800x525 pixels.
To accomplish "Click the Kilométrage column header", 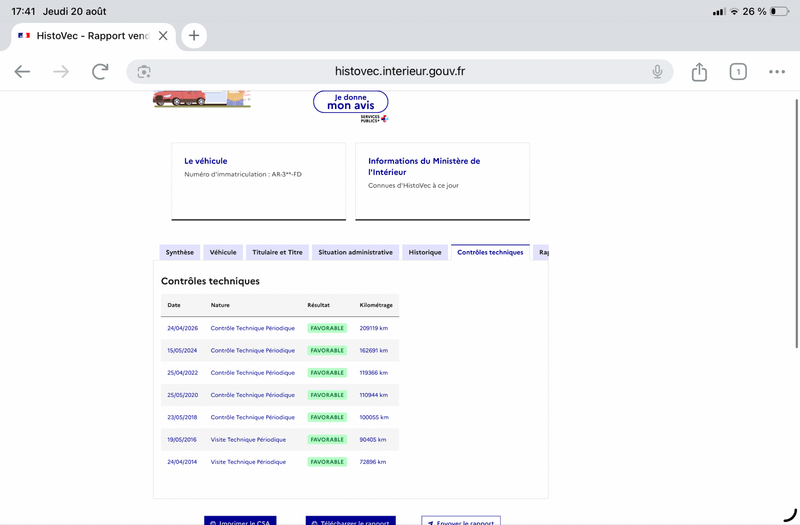I will click(x=376, y=305).
